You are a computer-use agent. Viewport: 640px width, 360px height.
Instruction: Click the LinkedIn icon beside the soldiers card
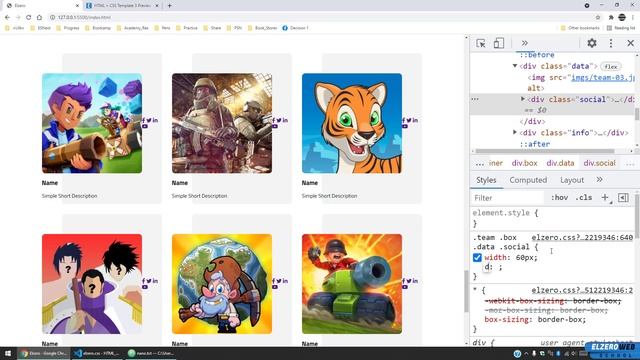coord(285,120)
